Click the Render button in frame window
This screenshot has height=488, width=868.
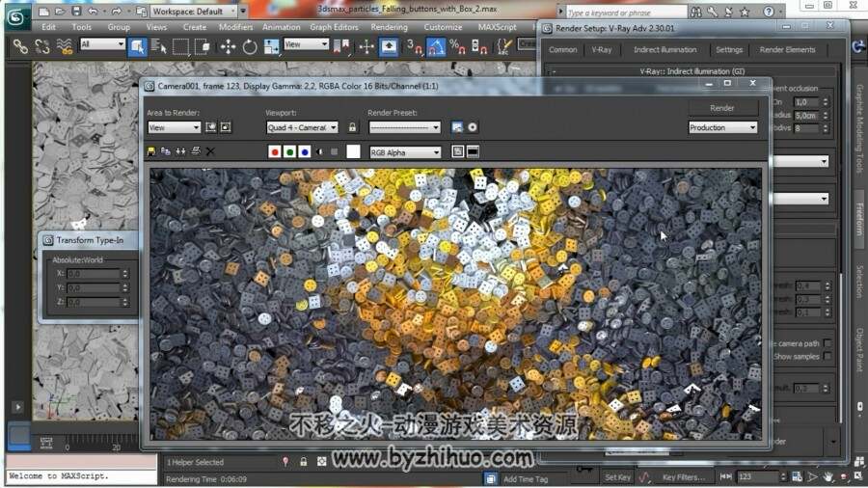[721, 108]
